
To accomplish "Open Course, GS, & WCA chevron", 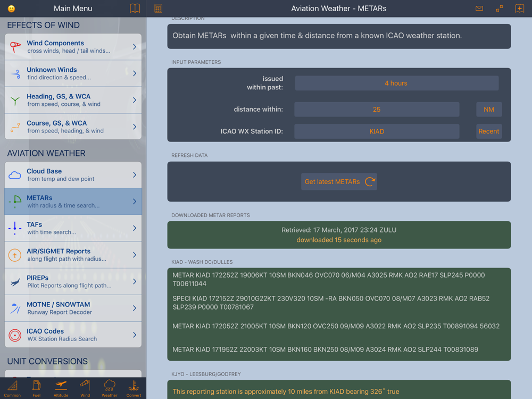I will coord(135,127).
